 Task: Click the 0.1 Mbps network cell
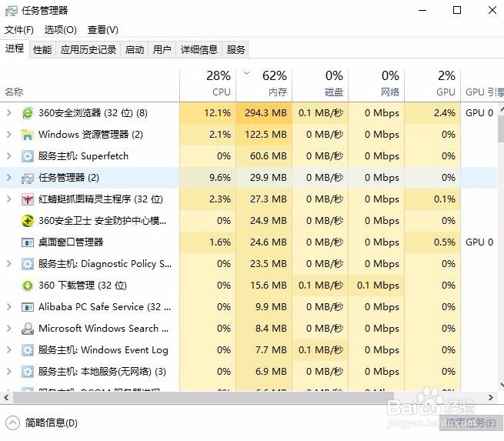376,286
